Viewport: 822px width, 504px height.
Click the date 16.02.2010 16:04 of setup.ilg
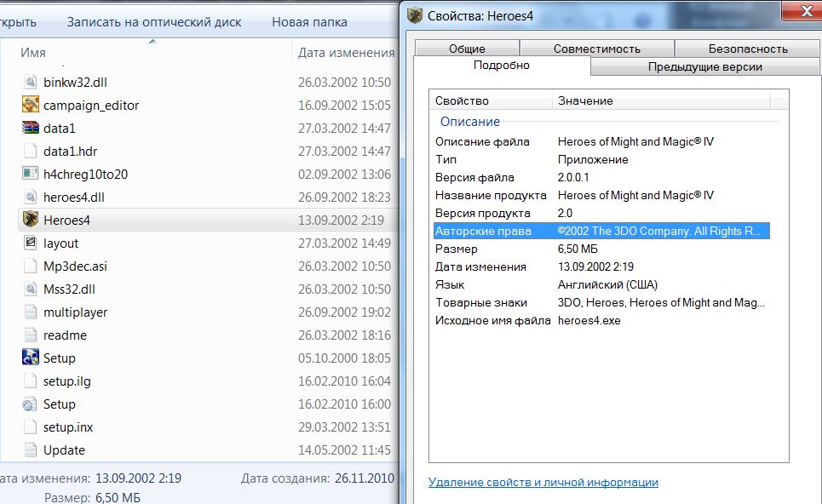pos(344,381)
